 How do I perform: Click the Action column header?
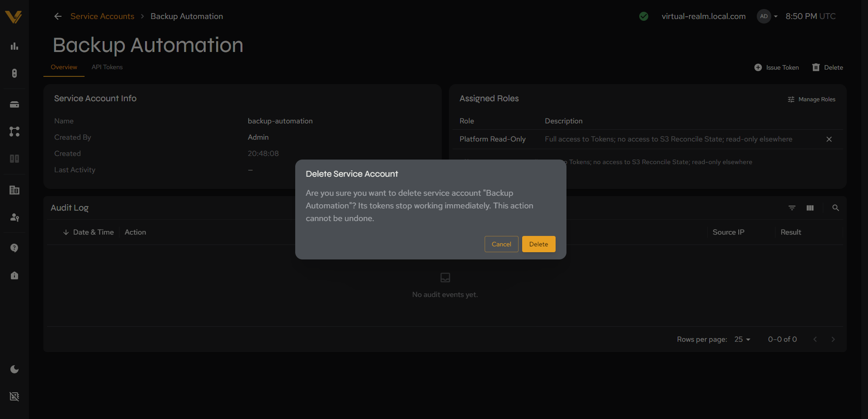pyautogui.click(x=135, y=232)
